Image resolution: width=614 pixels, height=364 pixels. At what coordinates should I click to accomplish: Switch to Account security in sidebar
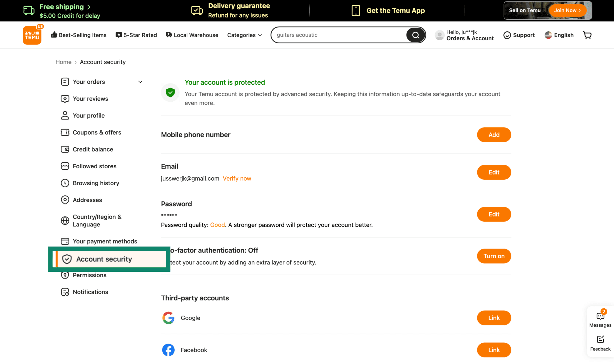coord(104,259)
